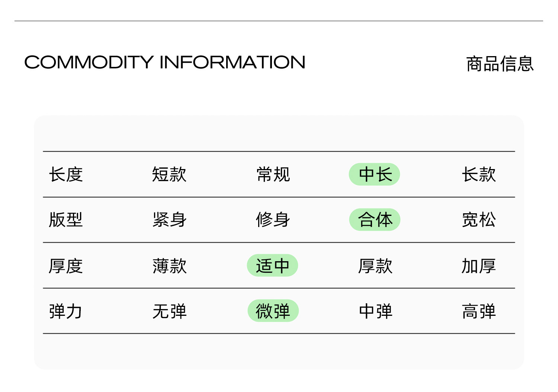Select the highlighted 合体 fit option

[375, 220]
